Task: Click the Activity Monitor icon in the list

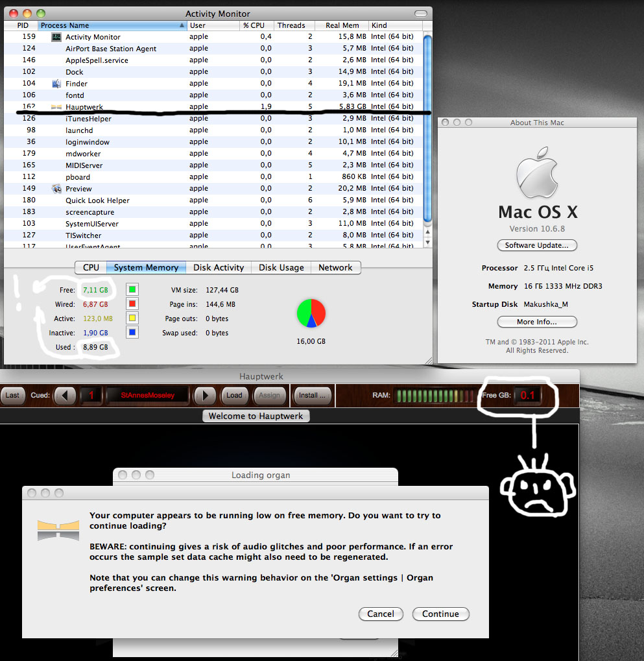Action: 56,36
